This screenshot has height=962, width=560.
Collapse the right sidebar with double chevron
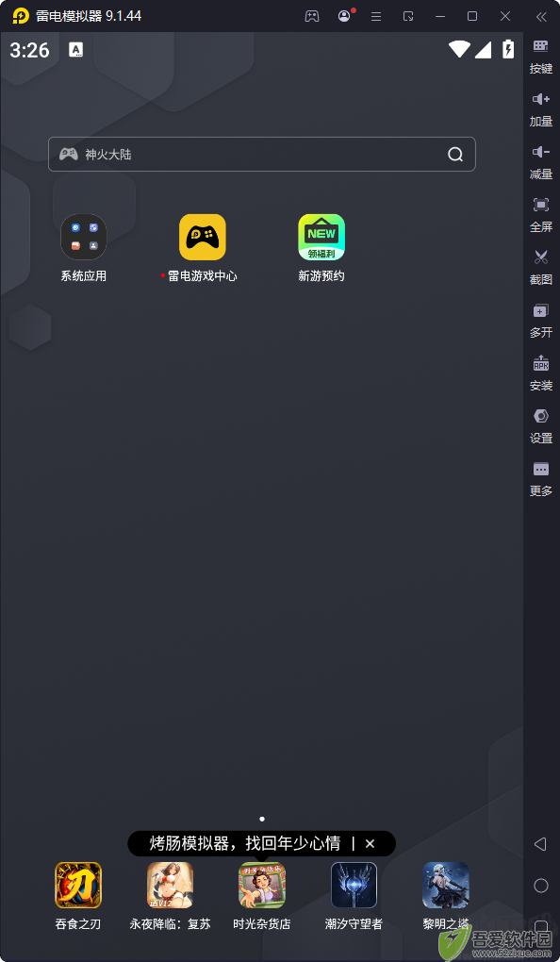point(541,17)
